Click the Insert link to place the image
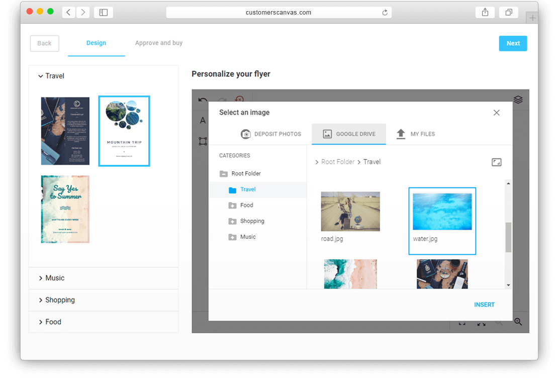Viewport: 558px width, 392px height. [x=484, y=305]
